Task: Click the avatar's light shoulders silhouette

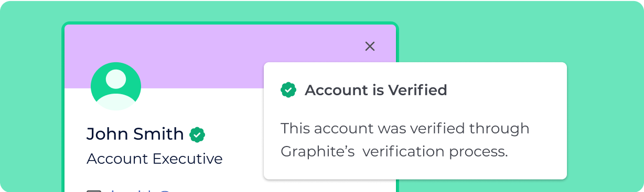Action: click(116, 102)
